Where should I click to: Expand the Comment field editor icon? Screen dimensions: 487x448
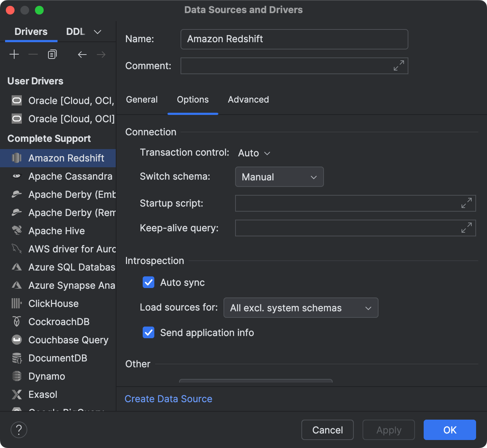(399, 66)
